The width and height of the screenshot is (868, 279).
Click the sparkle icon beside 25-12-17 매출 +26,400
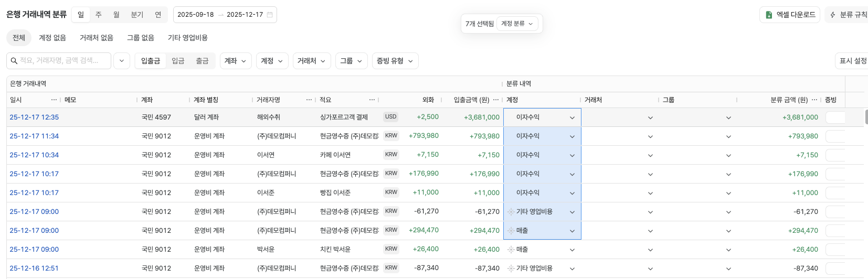coord(511,250)
